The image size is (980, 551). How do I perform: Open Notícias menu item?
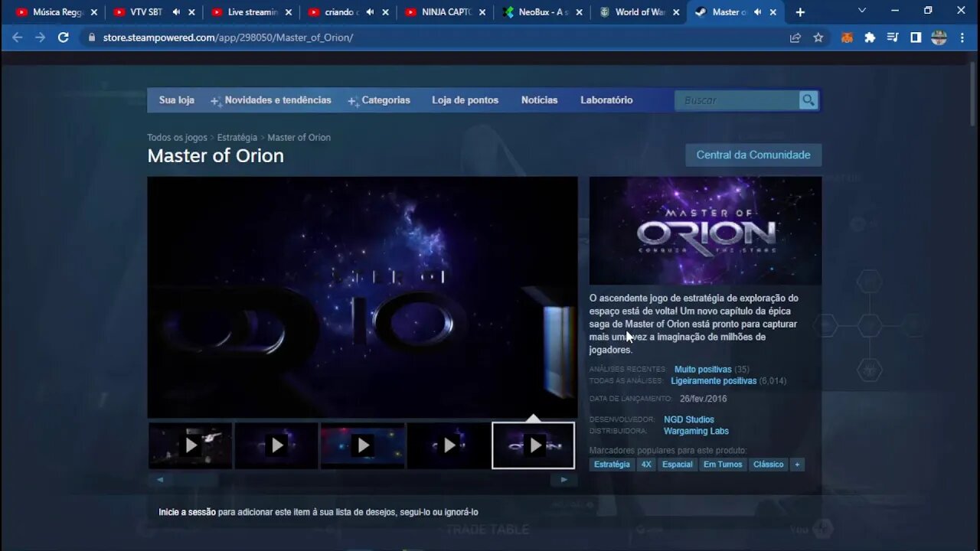(539, 100)
